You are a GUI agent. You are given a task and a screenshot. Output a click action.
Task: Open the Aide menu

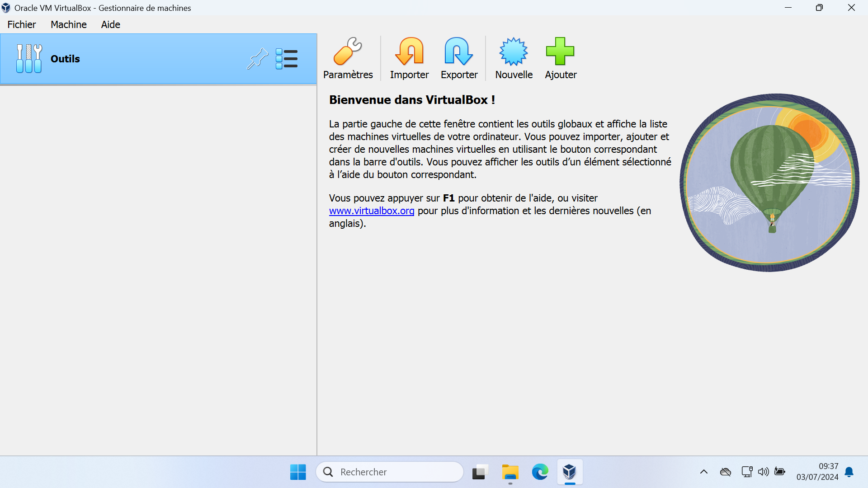tap(111, 24)
